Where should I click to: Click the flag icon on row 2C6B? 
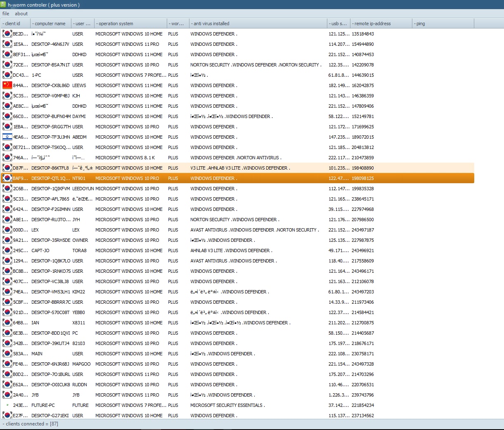coord(7,189)
